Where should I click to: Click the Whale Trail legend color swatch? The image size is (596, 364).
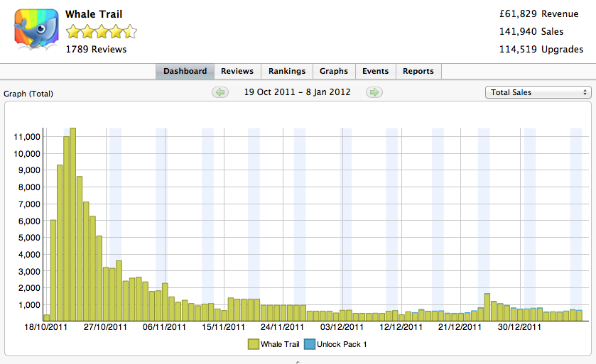253,344
